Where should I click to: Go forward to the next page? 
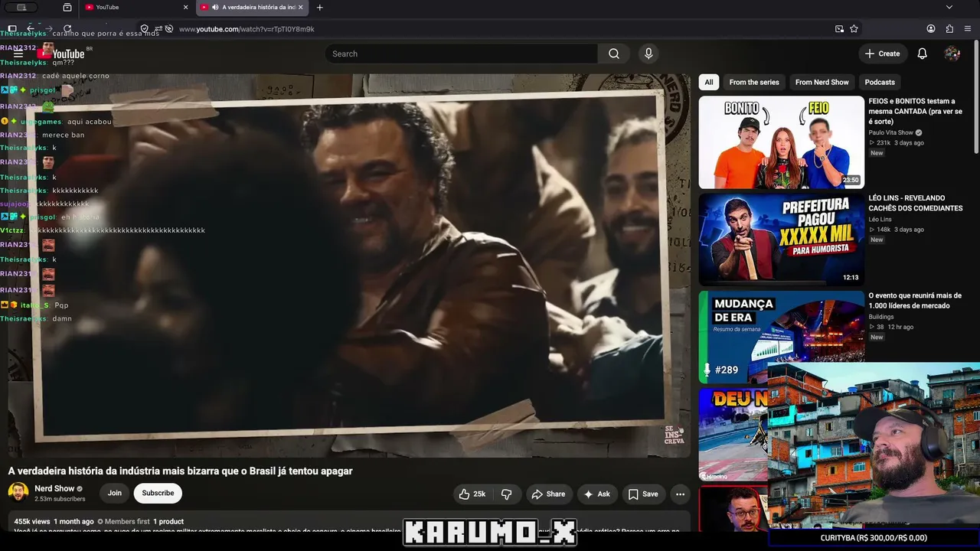click(x=49, y=29)
